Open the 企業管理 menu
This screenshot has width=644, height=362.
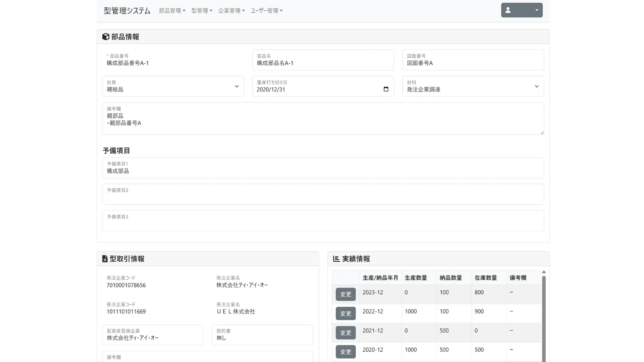(x=231, y=10)
